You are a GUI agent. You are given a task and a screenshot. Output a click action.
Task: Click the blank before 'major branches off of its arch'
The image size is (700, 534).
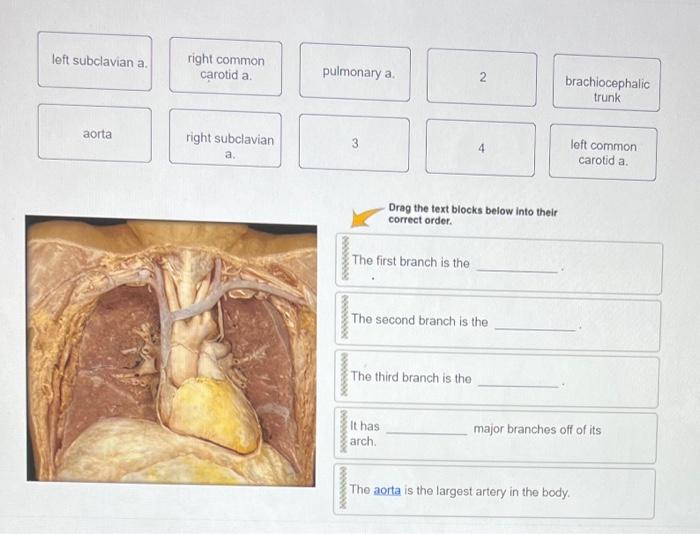click(426, 429)
